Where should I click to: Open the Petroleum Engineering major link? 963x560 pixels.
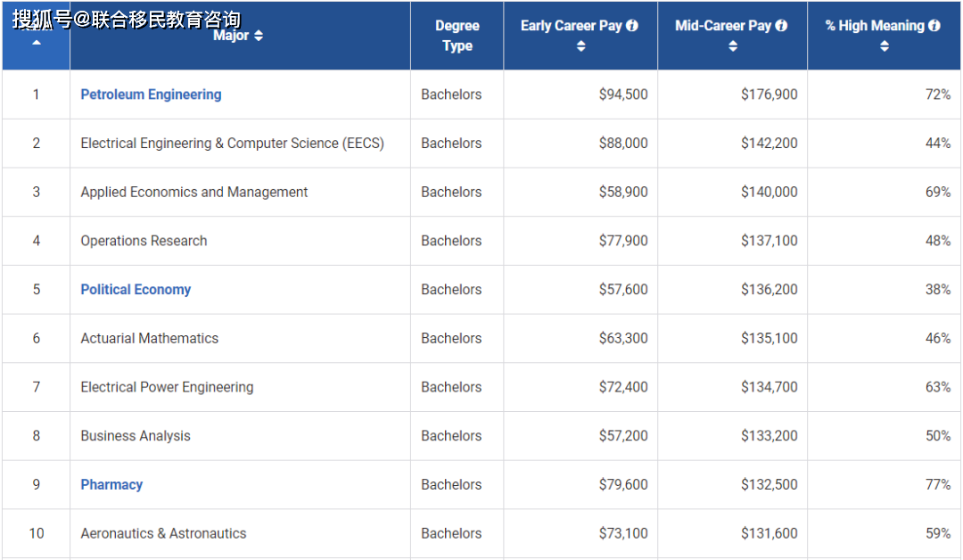click(151, 95)
